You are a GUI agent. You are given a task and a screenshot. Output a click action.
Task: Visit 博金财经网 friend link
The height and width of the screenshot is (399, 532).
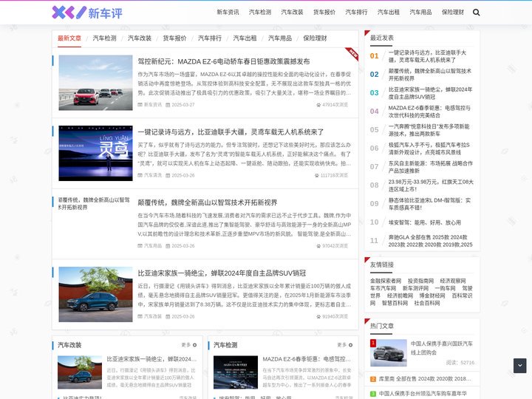tap(432, 296)
